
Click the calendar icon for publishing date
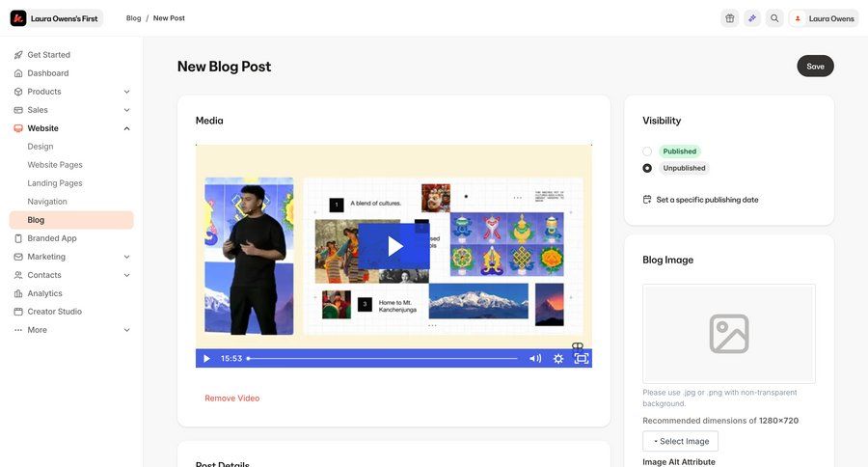tap(647, 200)
